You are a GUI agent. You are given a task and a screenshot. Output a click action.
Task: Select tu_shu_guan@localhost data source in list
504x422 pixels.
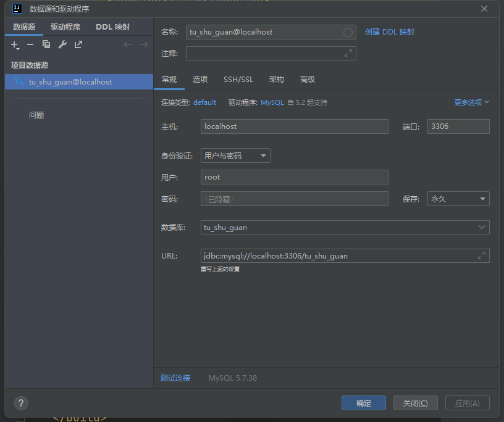79,82
